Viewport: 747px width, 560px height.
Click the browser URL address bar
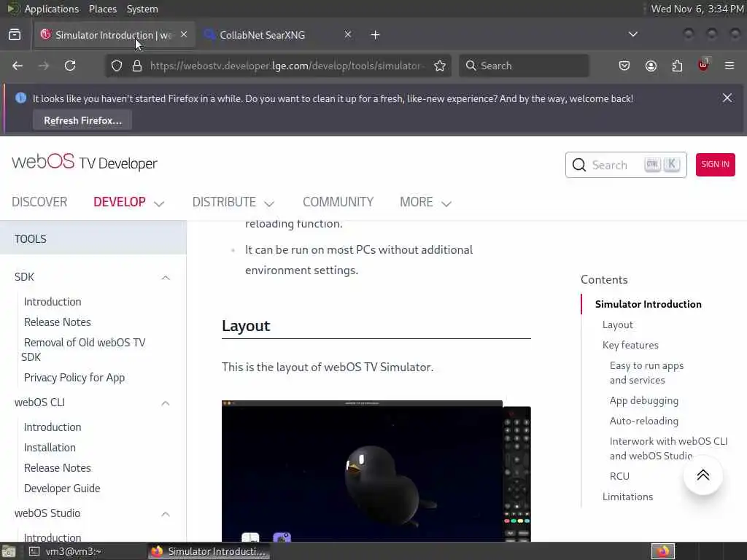click(x=278, y=66)
